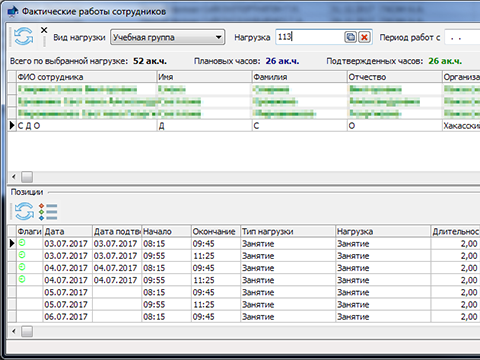Click the Тип нагрузки column header
Image resolution: width=480 pixels, height=360 pixels.
pos(288,231)
